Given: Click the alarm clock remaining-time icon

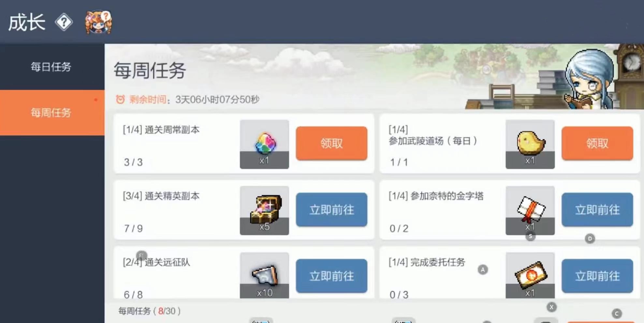Looking at the screenshot, I should pos(120,99).
